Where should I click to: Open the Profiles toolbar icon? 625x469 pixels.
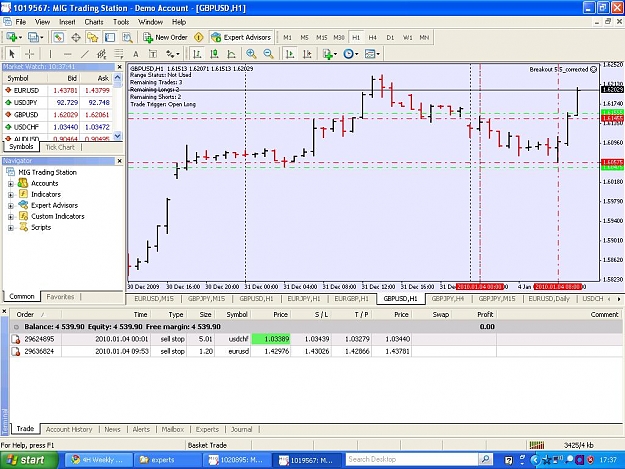[x=35, y=37]
